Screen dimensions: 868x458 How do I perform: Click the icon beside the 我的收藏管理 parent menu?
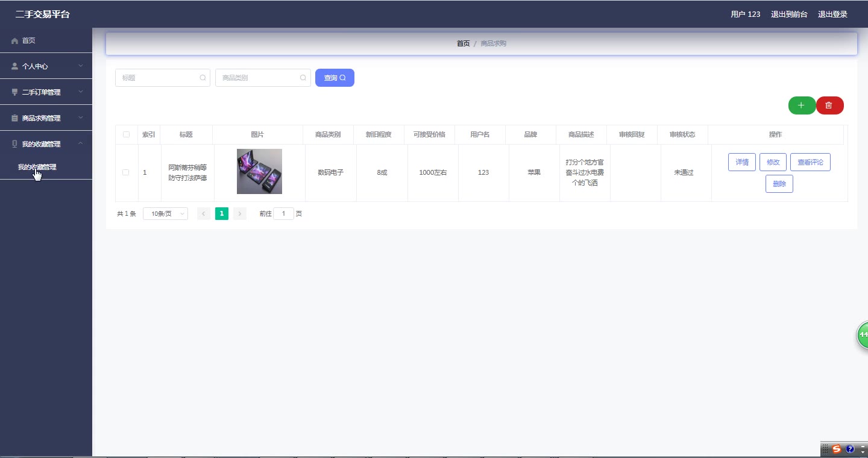click(14, 144)
